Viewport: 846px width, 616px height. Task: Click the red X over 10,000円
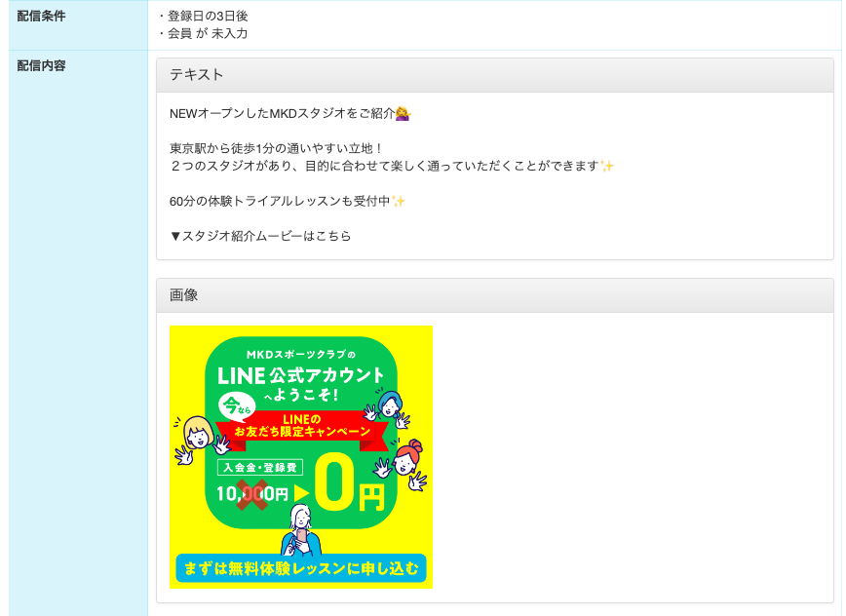(x=250, y=494)
